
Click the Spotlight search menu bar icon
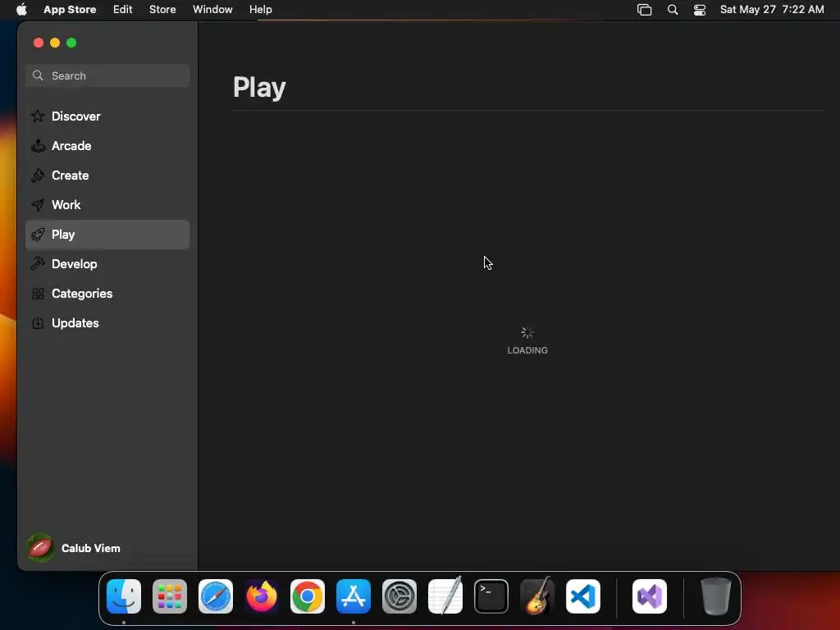pyautogui.click(x=673, y=10)
